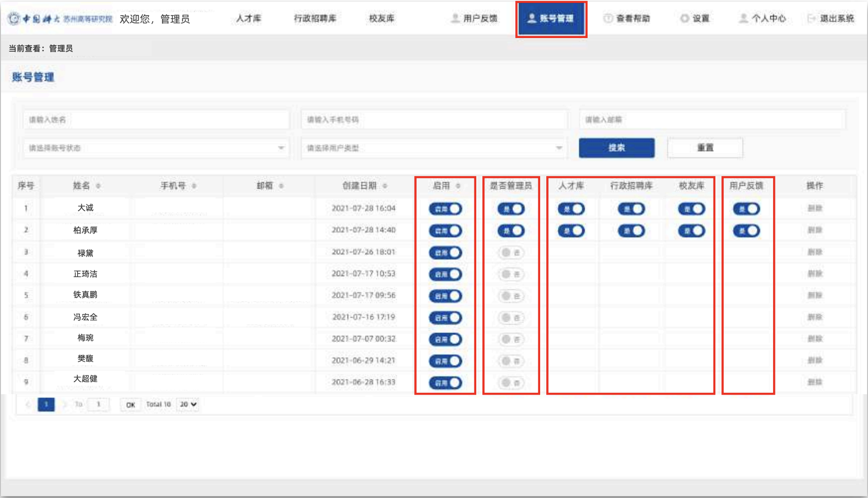The width and height of the screenshot is (868, 498).
Task: Sort table by 手机号 column sort icon
Action: [194, 186]
